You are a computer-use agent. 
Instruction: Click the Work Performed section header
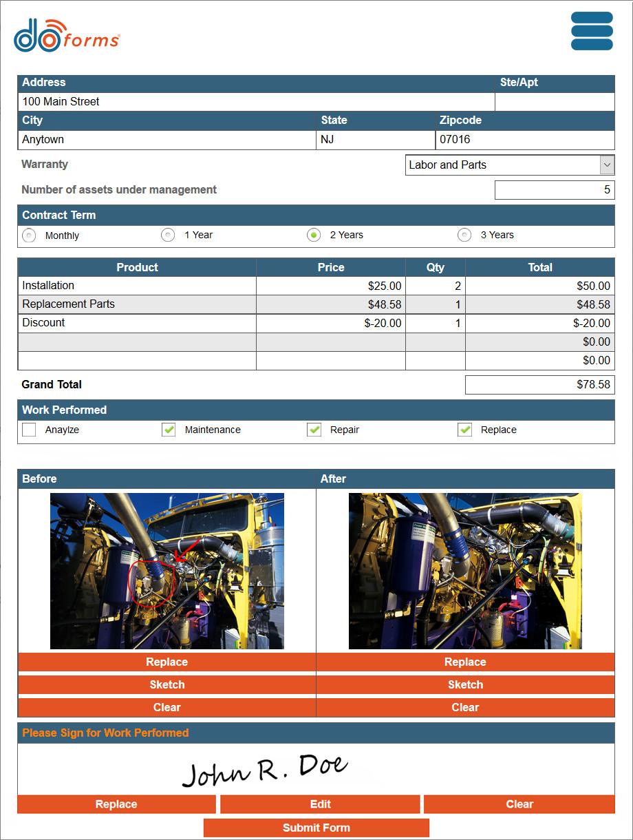pyautogui.click(x=316, y=410)
